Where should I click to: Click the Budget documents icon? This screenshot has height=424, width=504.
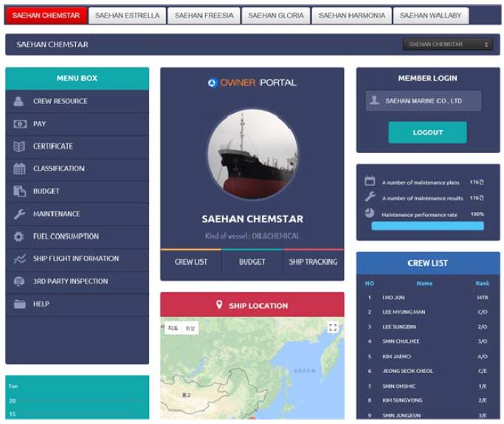point(20,191)
